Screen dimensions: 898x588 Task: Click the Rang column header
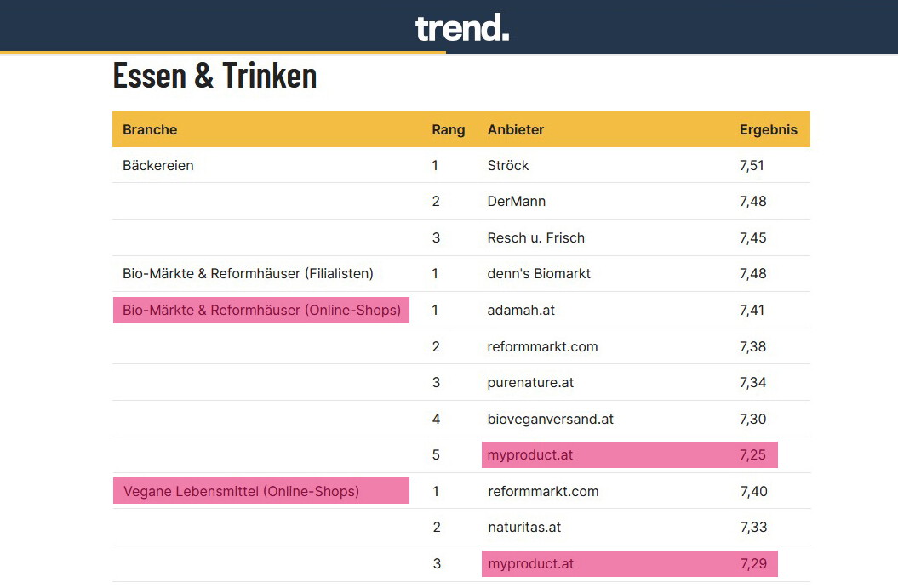(x=449, y=129)
